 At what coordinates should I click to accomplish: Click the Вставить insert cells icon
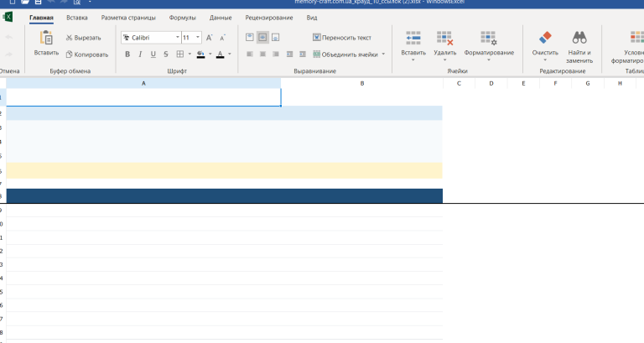(413, 38)
